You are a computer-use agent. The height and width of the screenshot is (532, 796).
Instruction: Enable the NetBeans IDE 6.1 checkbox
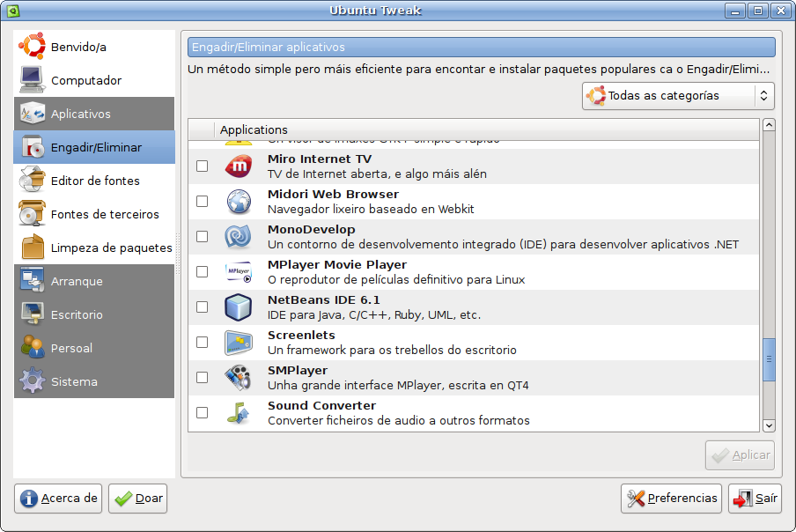point(202,307)
